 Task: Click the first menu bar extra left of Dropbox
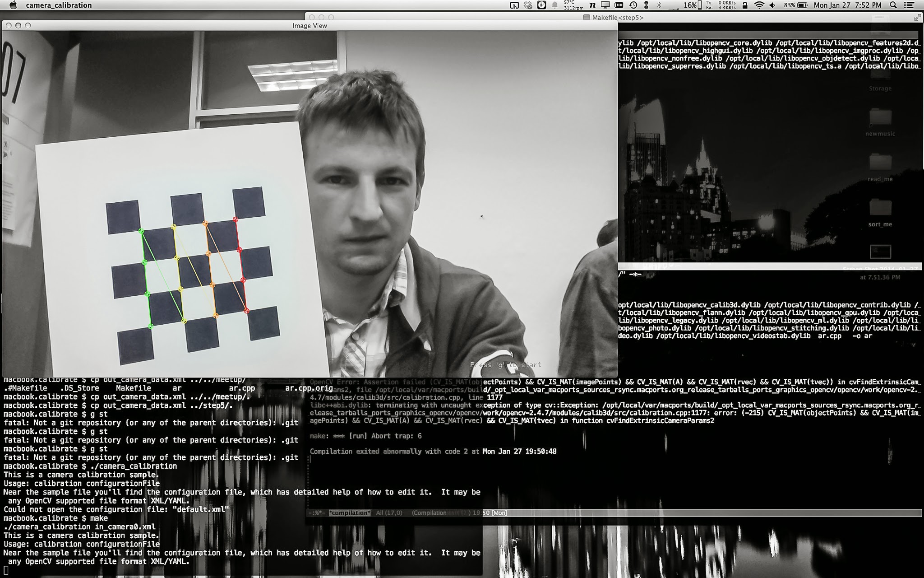pos(514,5)
